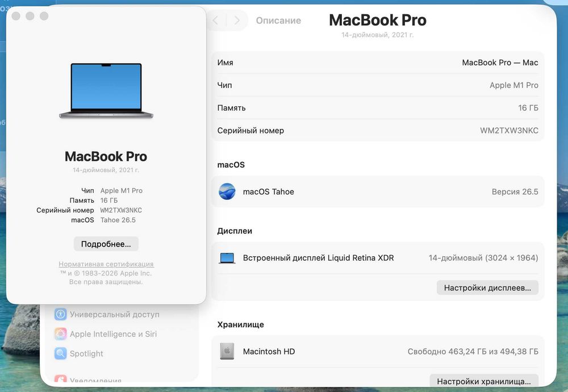
Task: Go forward with the right chevron
Action: click(237, 20)
